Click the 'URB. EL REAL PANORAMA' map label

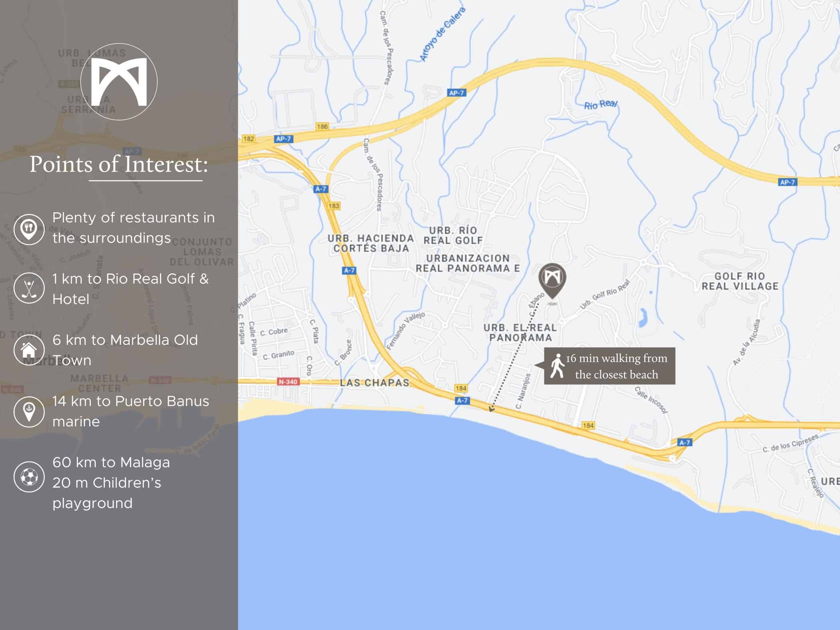click(520, 332)
